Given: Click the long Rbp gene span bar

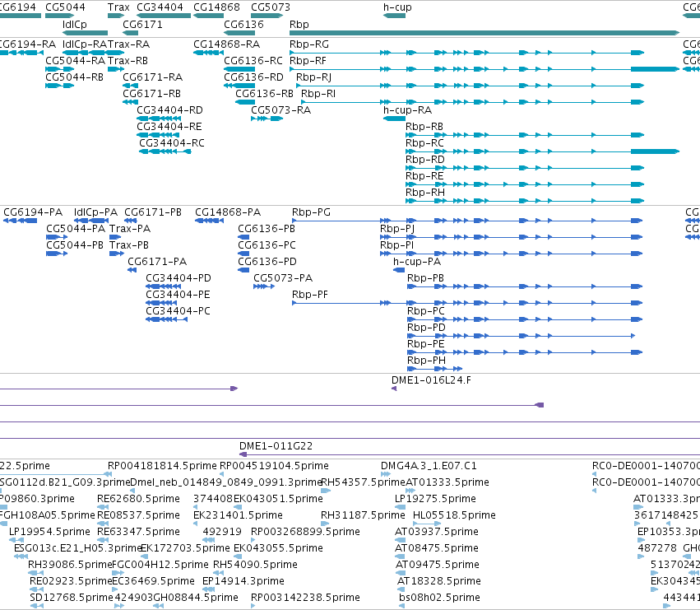Looking at the screenshot, I should [x=484, y=33].
